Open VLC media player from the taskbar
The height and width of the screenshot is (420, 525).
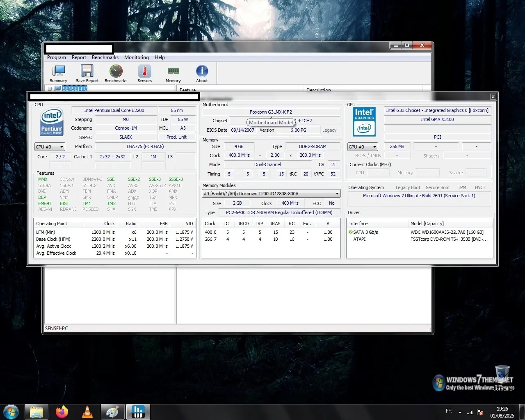pos(87,411)
